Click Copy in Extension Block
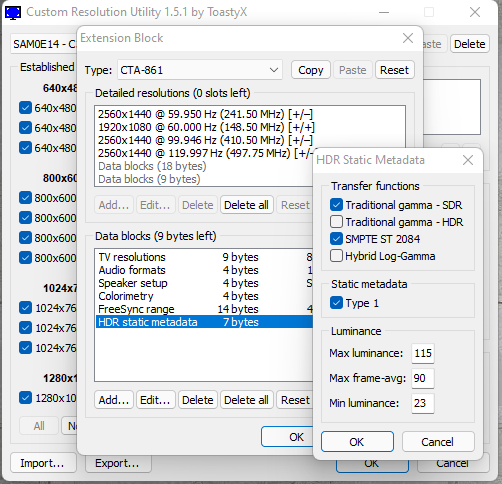This screenshot has width=502, height=484. point(311,70)
